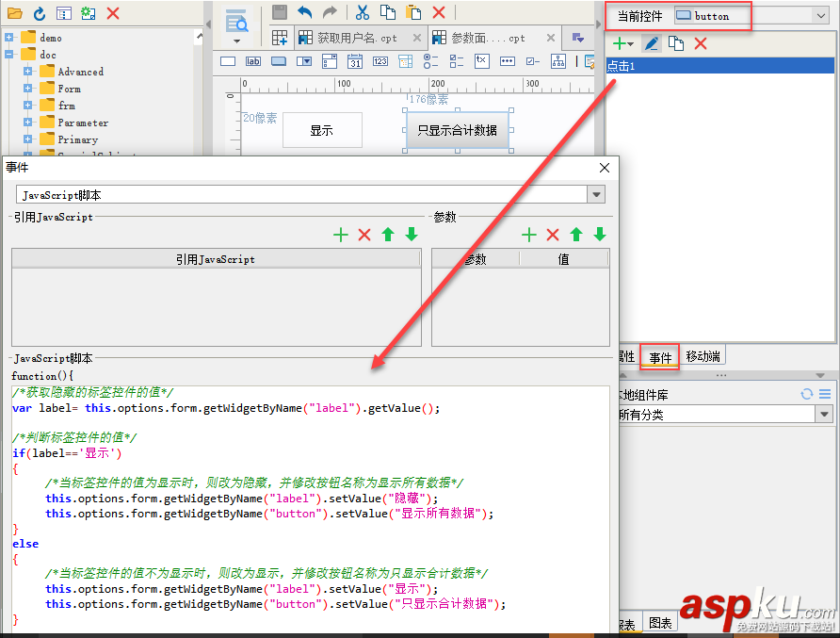
Task: Open the add event plus dropdown
Action: click(x=622, y=43)
